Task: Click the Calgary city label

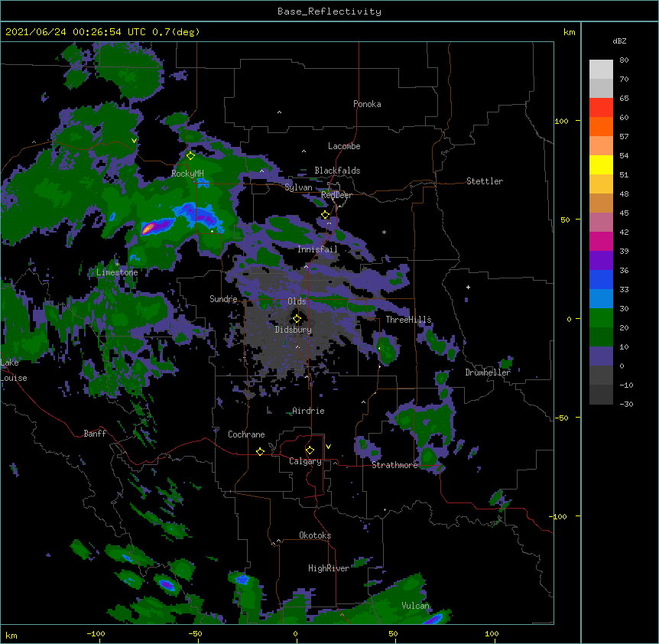Action: (305, 461)
